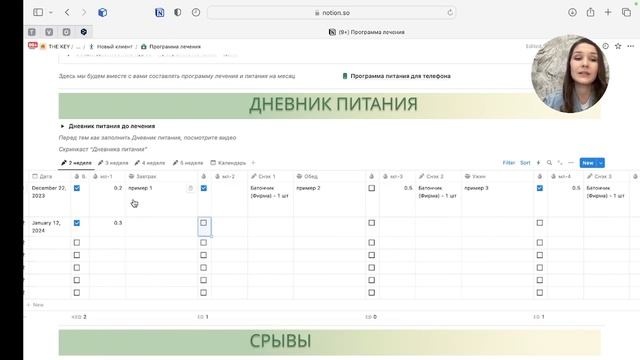Open Программа лечения breadcrumb
The height and width of the screenshot is (360, 640).
click(x=171, y=47)
